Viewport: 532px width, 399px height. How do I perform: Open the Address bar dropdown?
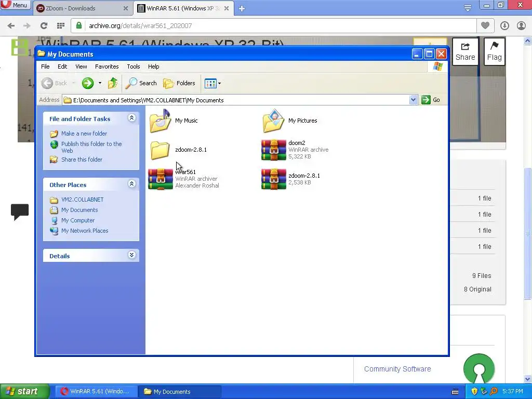[x=413, y=100]
